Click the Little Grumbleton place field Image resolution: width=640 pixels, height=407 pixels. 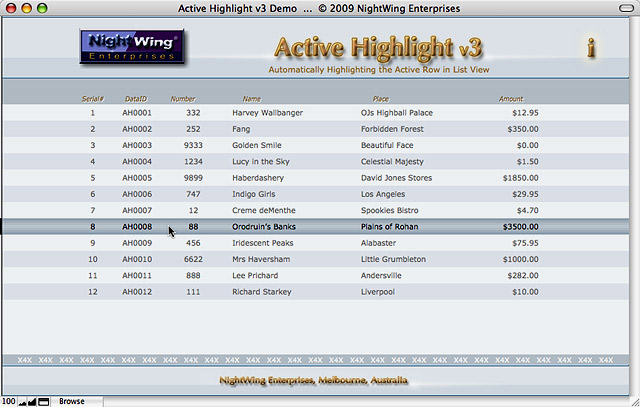(393, 259)
